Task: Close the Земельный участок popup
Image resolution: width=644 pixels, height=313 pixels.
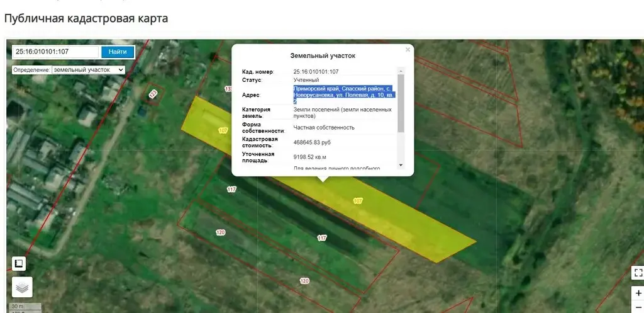Action: pos(408,50)
